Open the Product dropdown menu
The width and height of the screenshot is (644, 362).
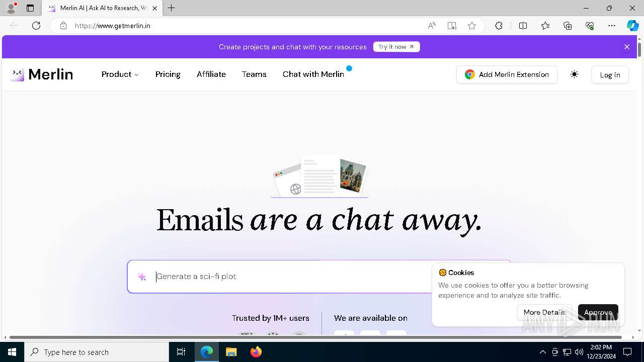point(120,74)
